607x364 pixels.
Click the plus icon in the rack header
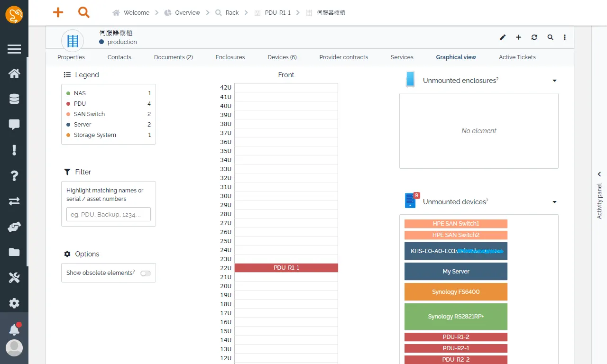pos(518,37)
